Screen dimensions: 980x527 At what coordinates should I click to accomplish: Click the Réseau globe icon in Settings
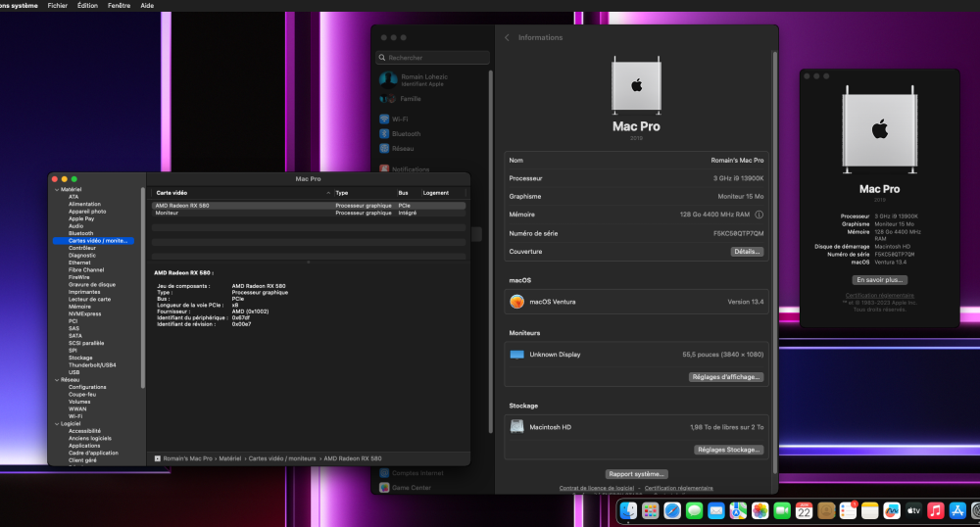[384, 149]
